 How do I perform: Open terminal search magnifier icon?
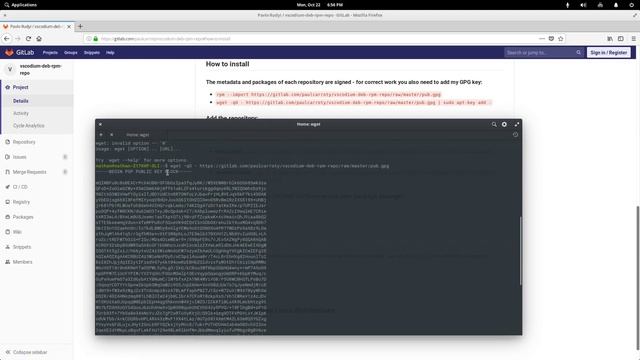494,124
